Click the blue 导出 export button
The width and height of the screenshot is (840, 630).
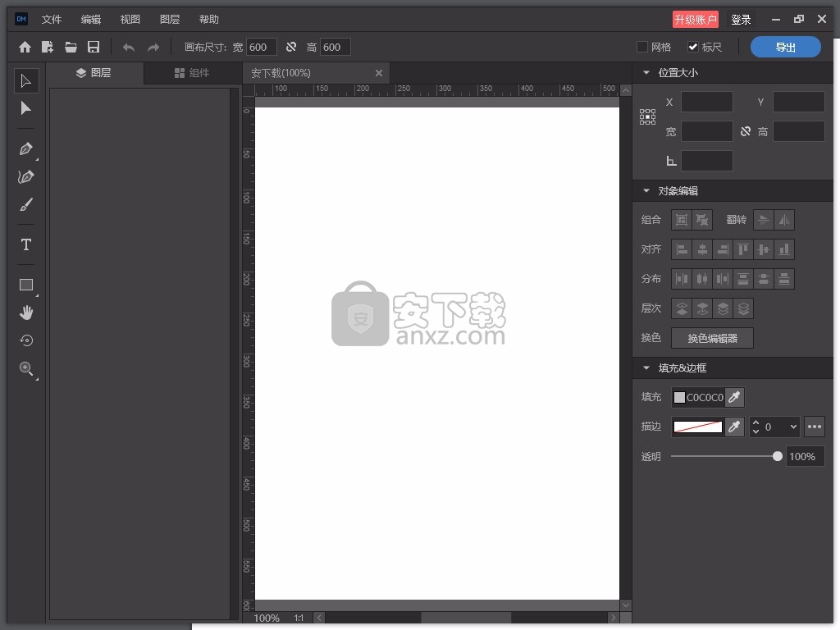point(785,47)
